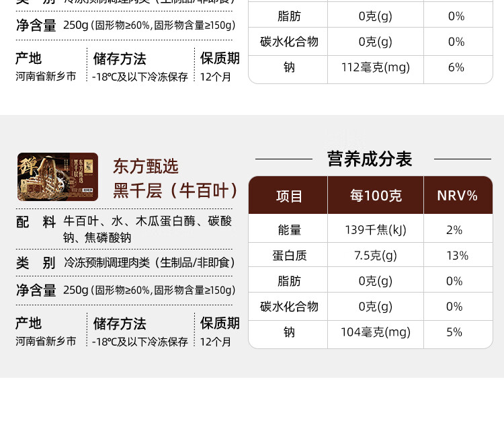Click 12个月 shelf life in the upper card

(216, 77)
